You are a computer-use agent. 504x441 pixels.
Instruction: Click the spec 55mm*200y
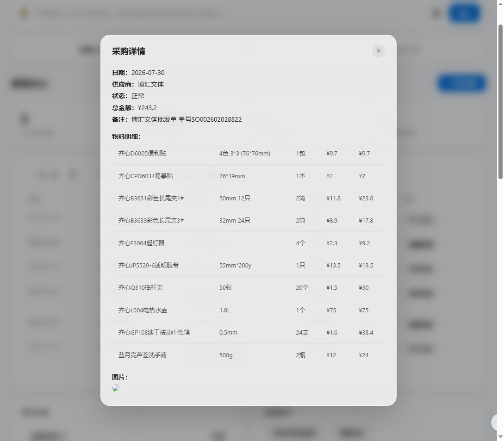tap(235, 265)
